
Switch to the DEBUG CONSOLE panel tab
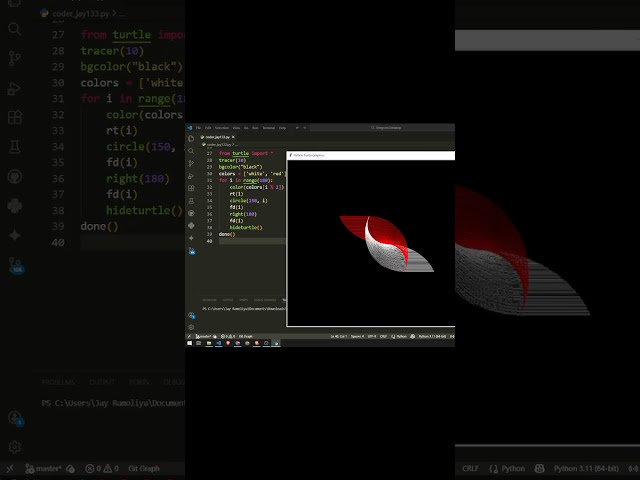click(x=265, y=300)
